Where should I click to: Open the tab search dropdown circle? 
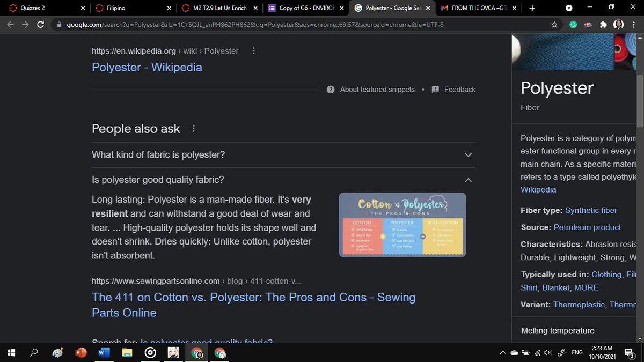point(569,8)
